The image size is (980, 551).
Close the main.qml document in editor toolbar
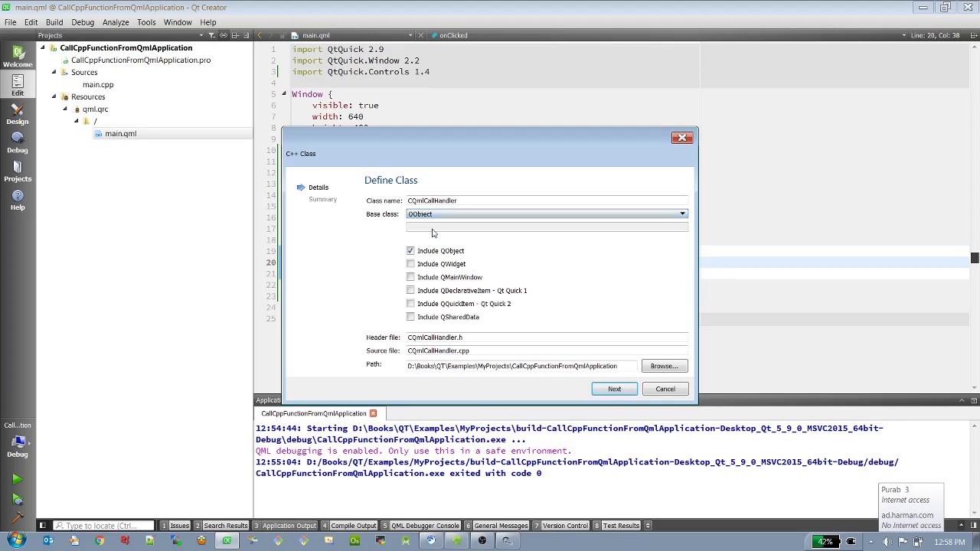421,35
